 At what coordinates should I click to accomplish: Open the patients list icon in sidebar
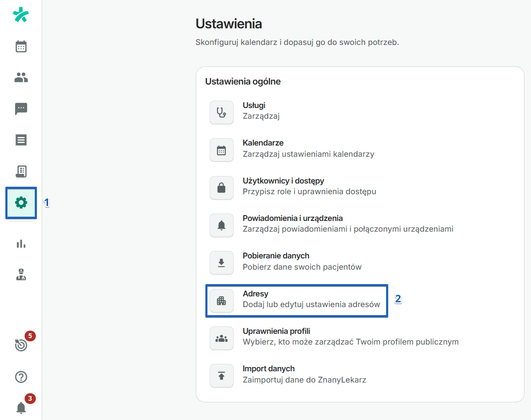[x=21, y=77]
